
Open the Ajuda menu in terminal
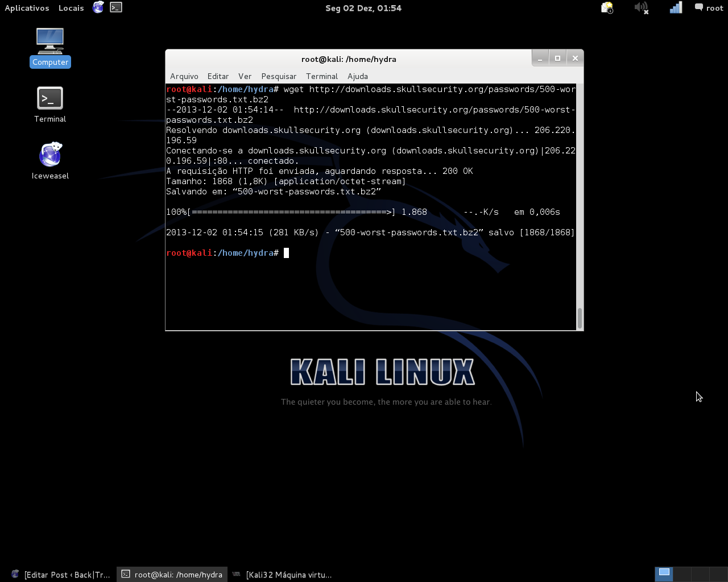click(x=358, y=76)
